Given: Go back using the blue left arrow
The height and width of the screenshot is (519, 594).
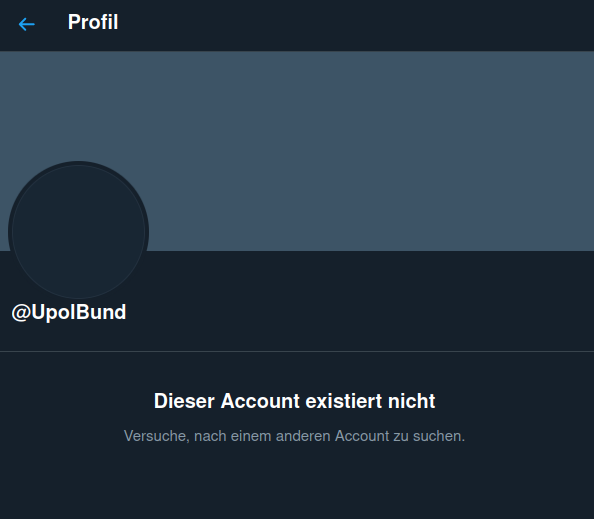Looking at the screenshot, I should (27, 24).
